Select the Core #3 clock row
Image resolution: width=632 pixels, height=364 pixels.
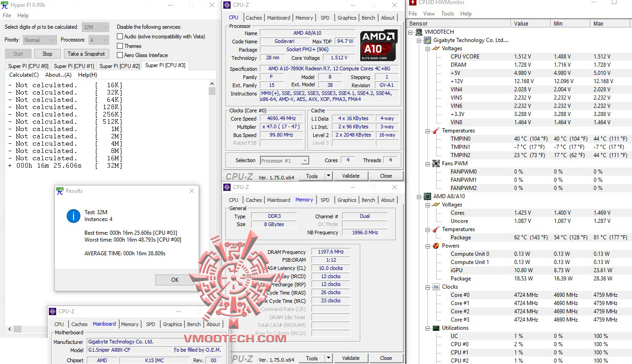(519, 320)
